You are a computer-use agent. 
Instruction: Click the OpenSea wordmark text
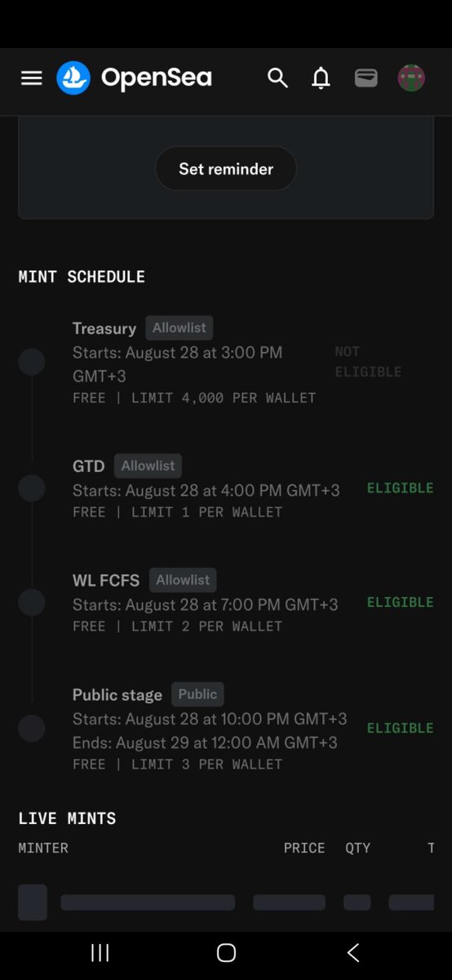tap(157, 78)
